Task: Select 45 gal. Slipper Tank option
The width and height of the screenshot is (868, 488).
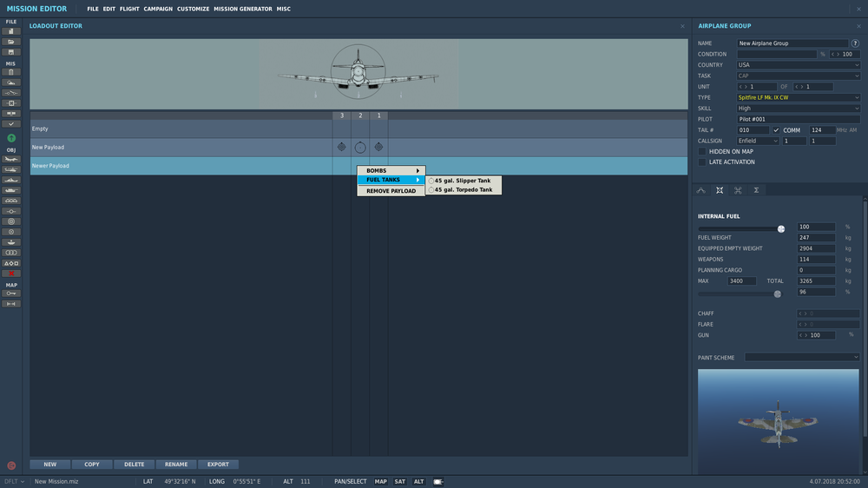Action: [464, 181]
